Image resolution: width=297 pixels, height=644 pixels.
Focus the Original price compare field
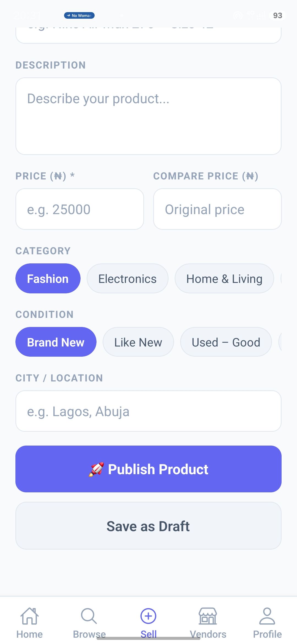tap(218, 209)
